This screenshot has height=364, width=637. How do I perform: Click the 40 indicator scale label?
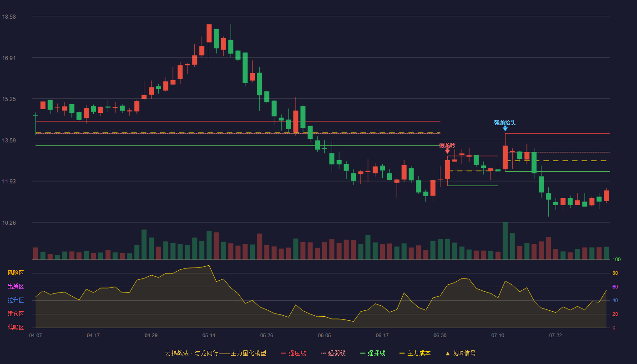click(x=615, y=300)
